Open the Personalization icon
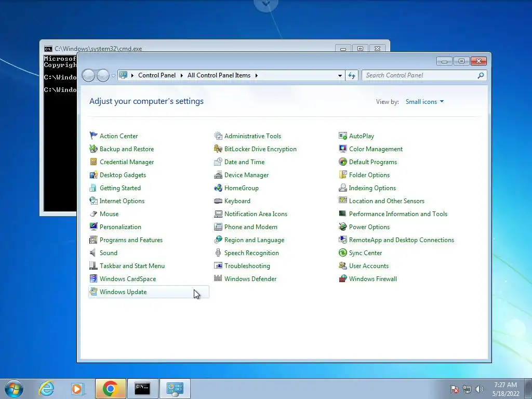532x399 pixels. tap(94, 227)
